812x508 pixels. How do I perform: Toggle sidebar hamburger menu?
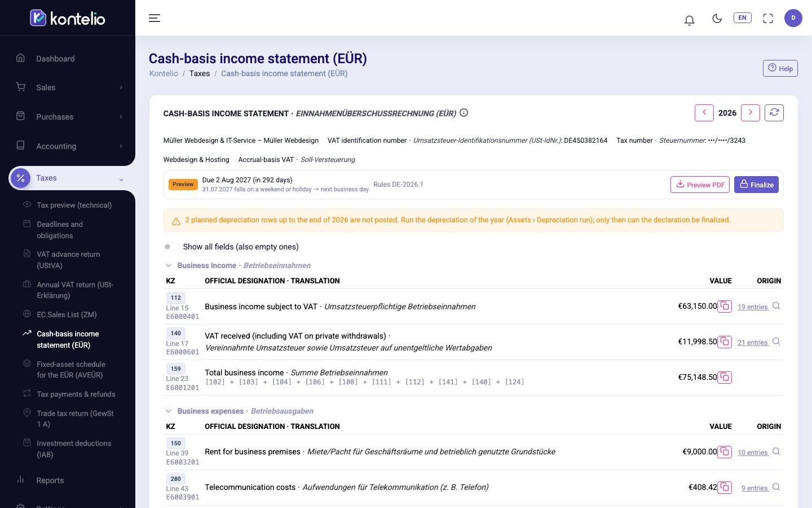(155, 18)
